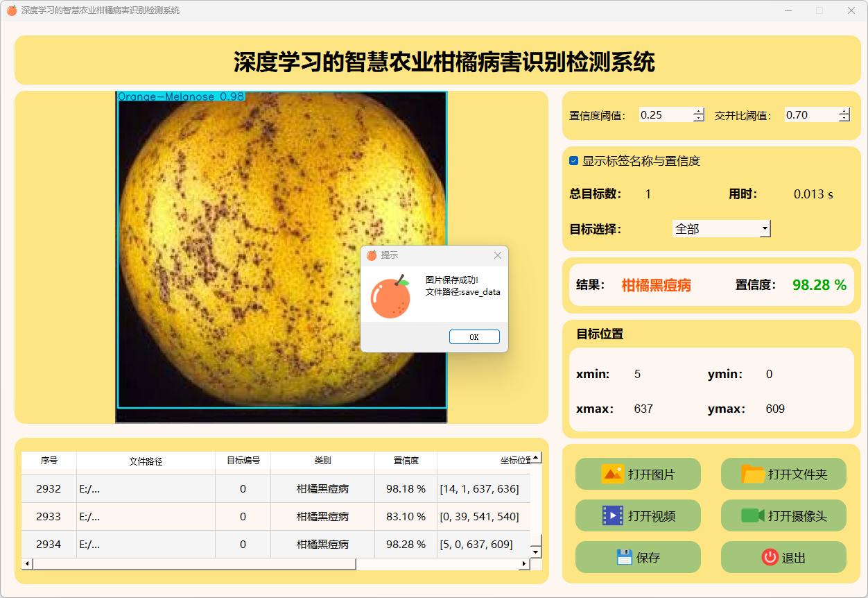Screen dimensions: 868x598
Task: Click the folder icon on 打开文件夹 button
Action: [x=753, y=475]
